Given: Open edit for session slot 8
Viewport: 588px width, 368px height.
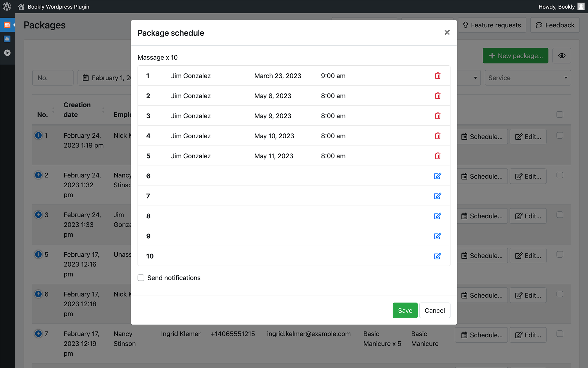Looking at the screenshot, I should 437,216.
